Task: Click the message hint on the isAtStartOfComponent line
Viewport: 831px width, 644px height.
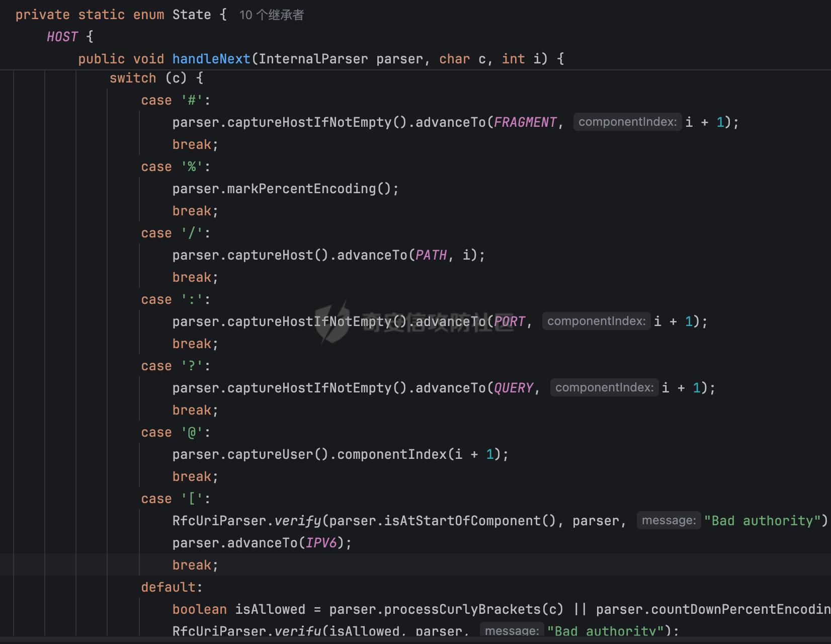Action: point(669,520)
